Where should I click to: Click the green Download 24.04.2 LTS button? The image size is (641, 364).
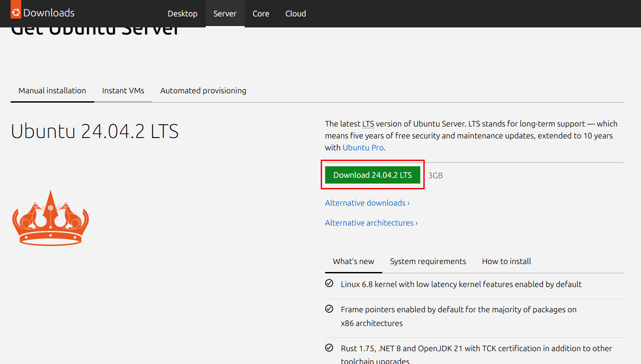click(372, 175)
